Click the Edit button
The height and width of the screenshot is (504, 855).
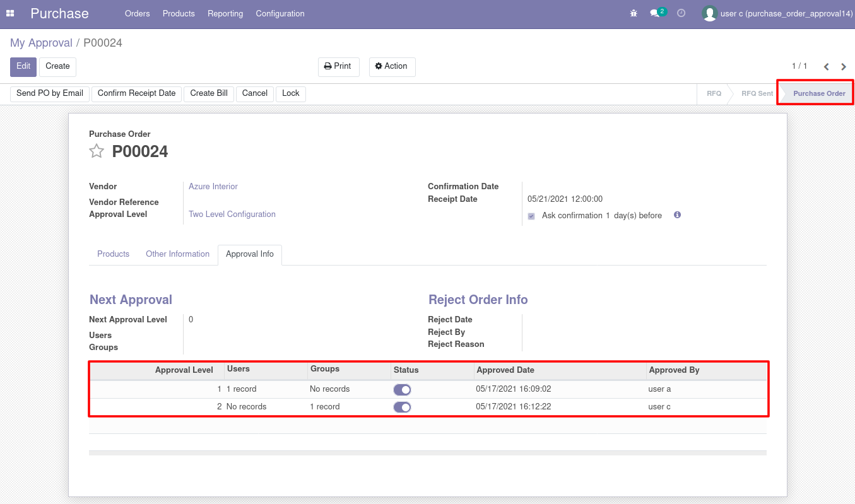[x=23, y=67]
